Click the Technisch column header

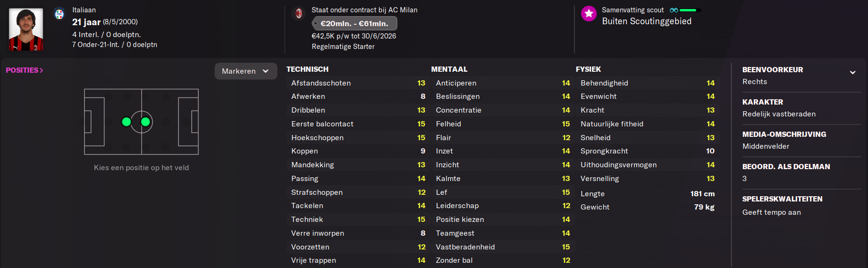tap(307, 69)
